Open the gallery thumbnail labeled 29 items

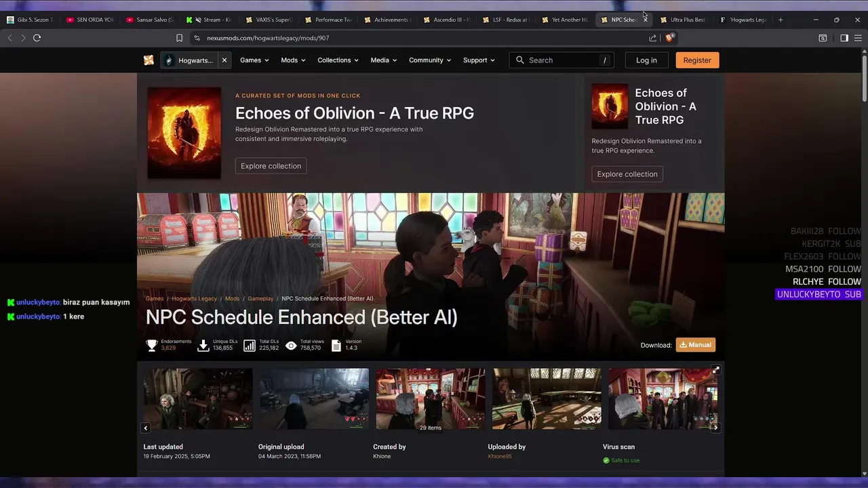(431, 399)
